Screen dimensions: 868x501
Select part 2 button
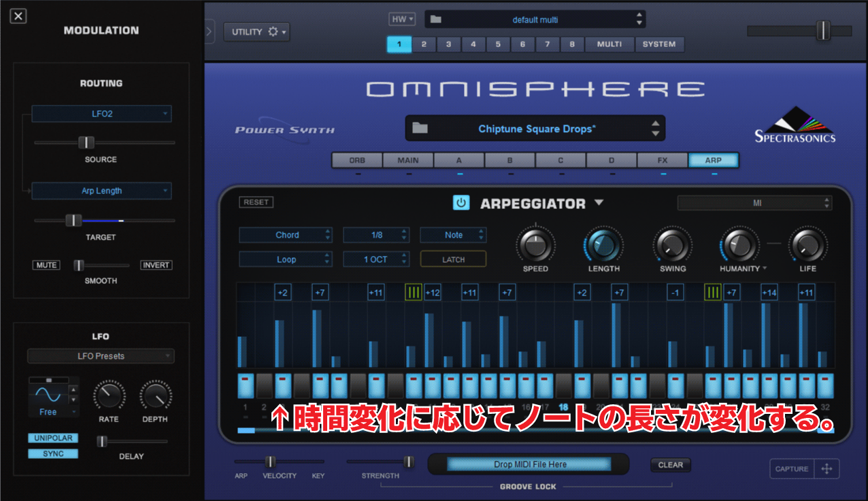pos(424,44)
